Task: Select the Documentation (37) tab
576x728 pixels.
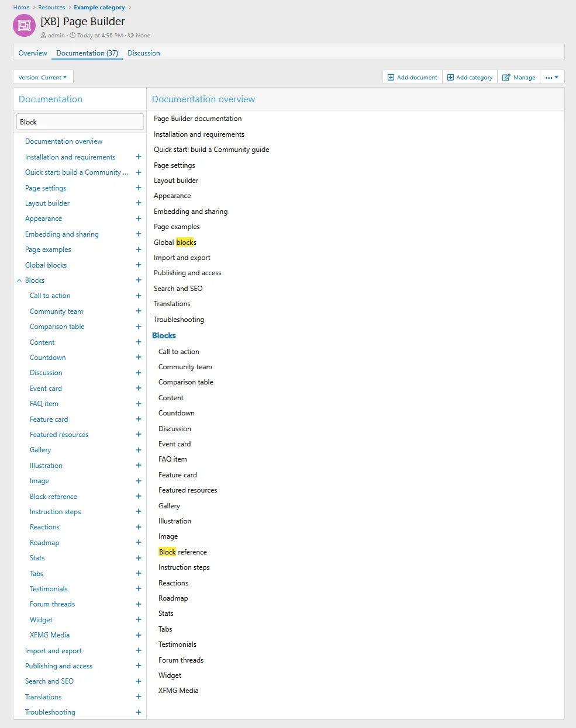Action: click(87, 53)
